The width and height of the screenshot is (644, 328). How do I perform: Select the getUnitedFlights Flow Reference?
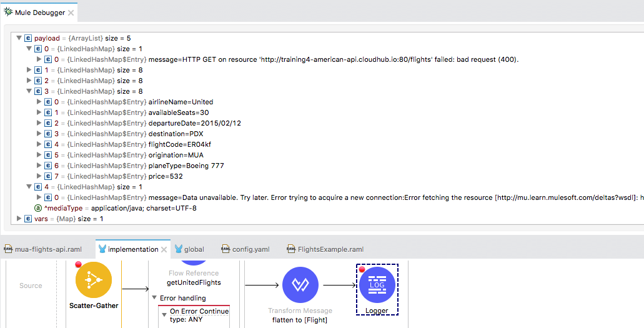(x=194, y=282)
